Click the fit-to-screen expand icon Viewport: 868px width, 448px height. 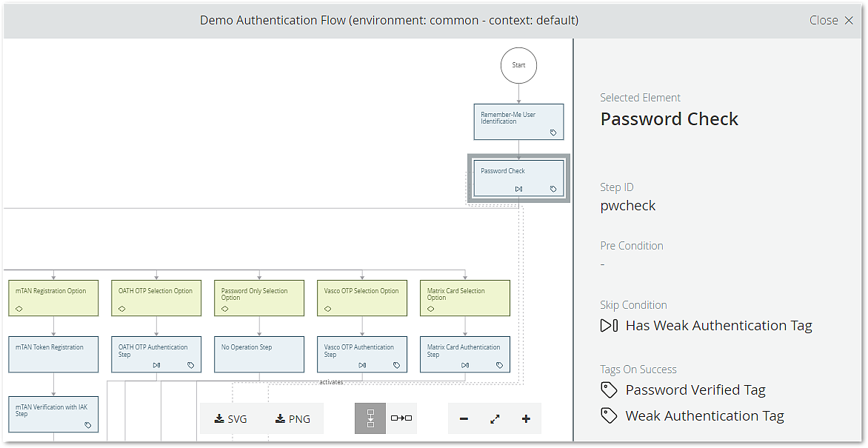coord(495,419)
